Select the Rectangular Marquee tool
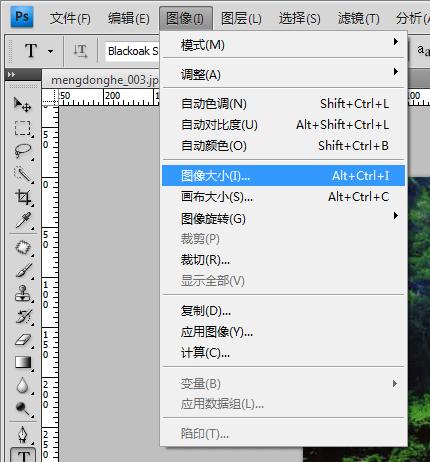This screenshot has width=430, height=462. click(x=22, y=128)
